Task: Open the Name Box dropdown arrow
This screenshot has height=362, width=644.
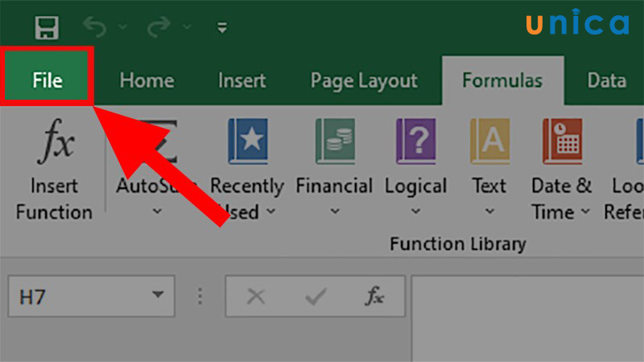Action: click(x=158, y=294)
